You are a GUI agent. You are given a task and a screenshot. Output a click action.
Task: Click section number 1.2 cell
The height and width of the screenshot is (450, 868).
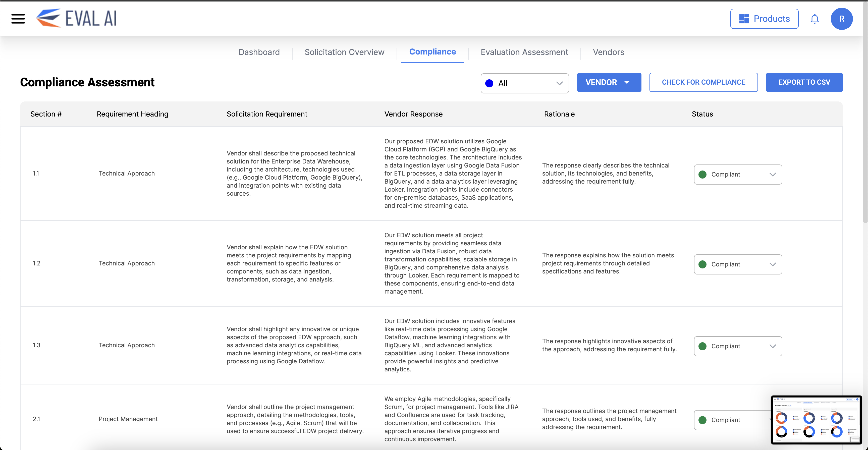(x=36, y=263)
